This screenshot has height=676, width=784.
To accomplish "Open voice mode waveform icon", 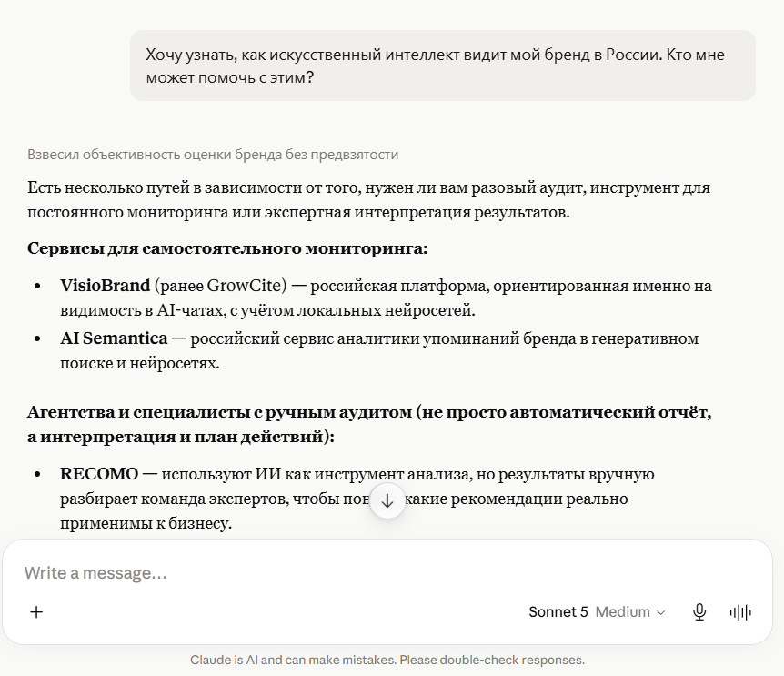I will (740, 612).
